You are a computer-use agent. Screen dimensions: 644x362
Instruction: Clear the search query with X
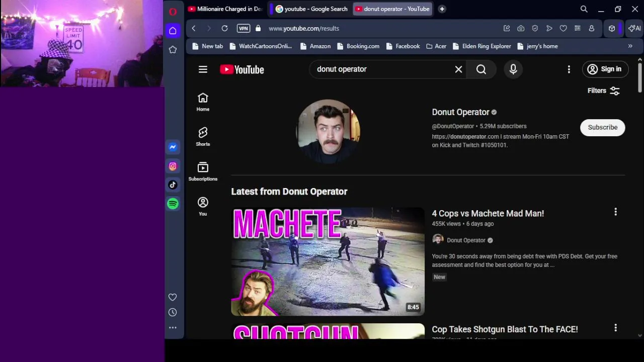pos(458,69)
